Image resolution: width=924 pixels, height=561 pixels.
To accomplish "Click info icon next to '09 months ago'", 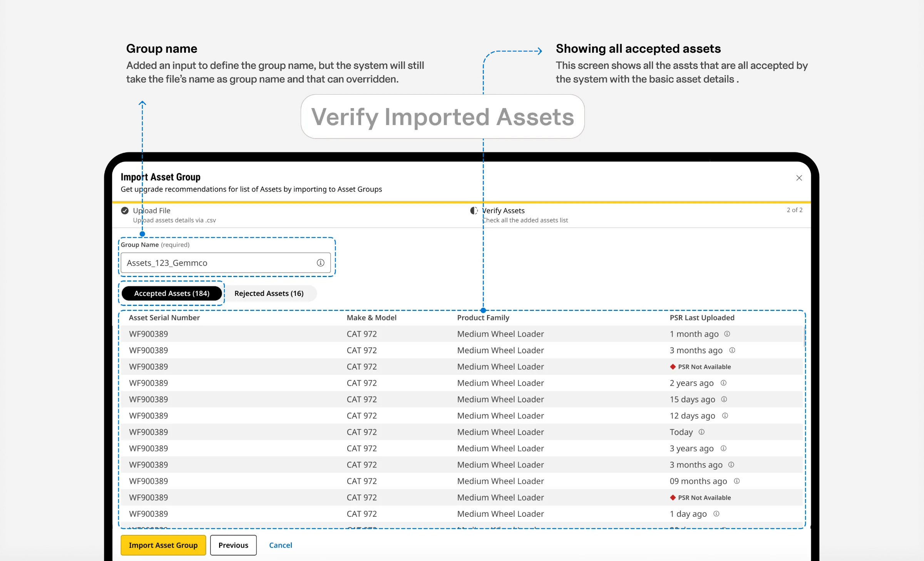I will (737, 481).
